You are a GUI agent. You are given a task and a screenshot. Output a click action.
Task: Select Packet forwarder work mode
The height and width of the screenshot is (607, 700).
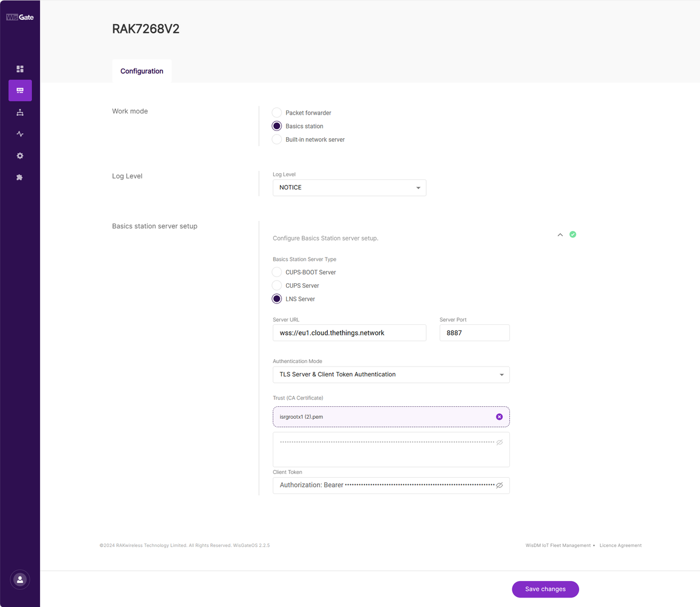[x=277, y=112]
